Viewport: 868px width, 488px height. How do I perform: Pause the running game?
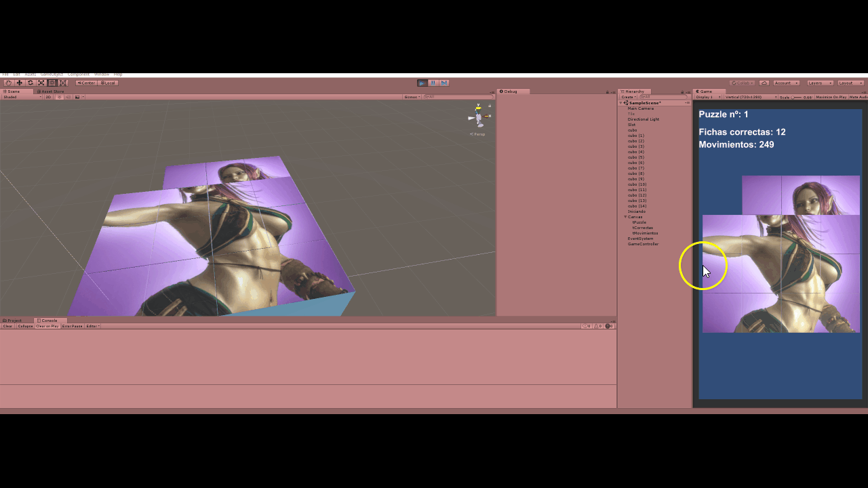[433, 83]
